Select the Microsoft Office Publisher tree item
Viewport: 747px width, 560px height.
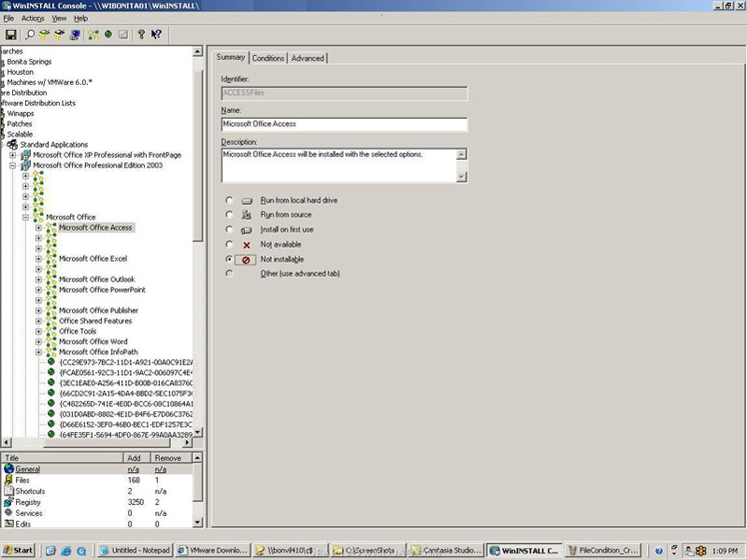pyautogui.click(x=98, y=310)
